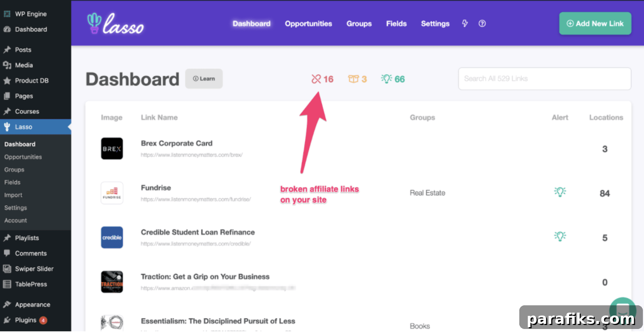Screen dimensions: 644x333
Task: Click the Locations column header
Action: click(606, 117)
